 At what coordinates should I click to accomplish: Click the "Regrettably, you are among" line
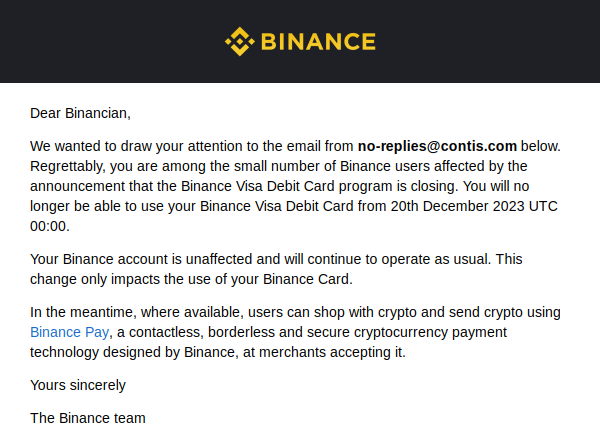tap(279, 166)
